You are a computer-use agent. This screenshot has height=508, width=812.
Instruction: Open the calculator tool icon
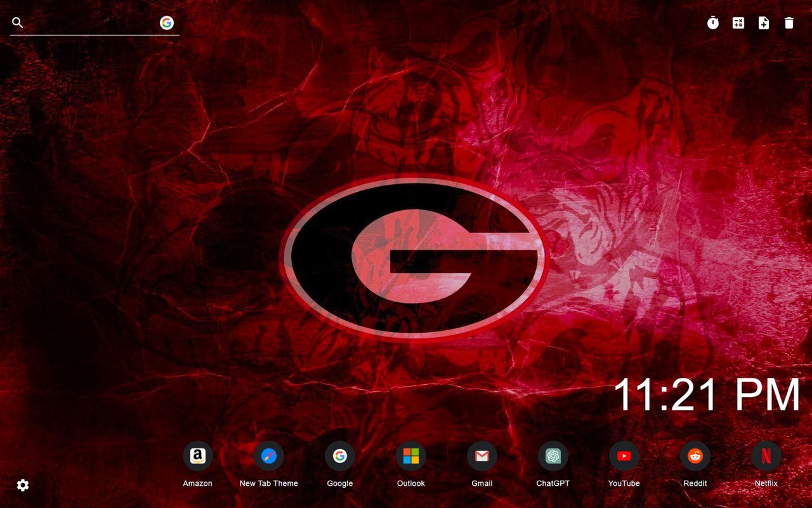[738, 23]
